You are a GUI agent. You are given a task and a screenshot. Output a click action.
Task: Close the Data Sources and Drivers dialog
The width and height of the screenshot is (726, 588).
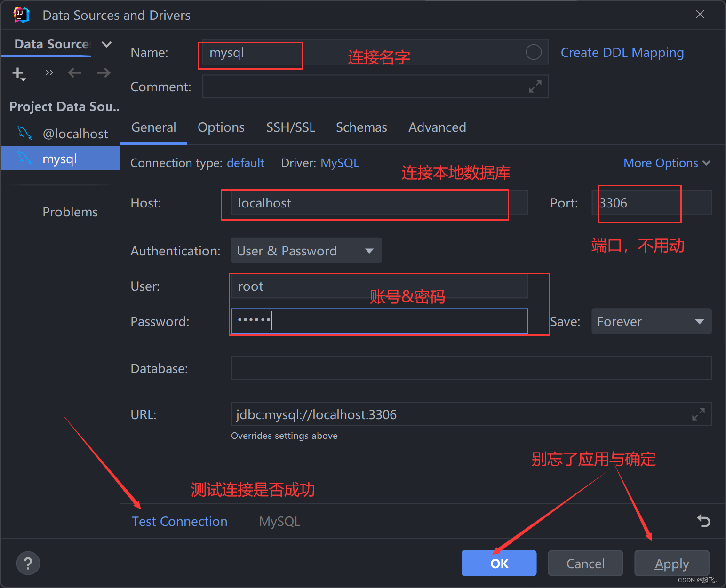700,15
